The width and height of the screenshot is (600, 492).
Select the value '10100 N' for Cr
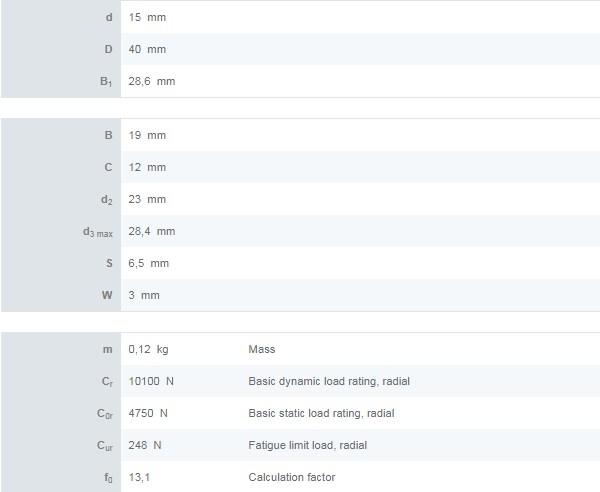[x=151, y=381]
